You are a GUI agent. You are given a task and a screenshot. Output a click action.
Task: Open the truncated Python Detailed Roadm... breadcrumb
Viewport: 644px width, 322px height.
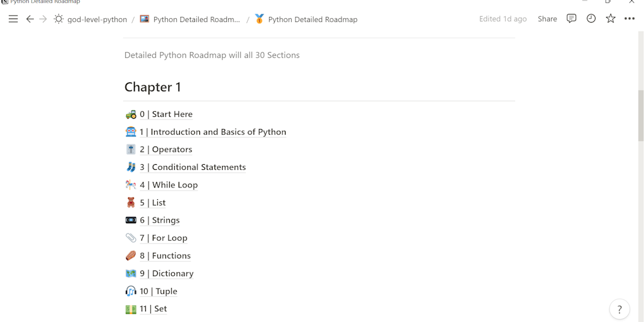(x=197, y=19)
